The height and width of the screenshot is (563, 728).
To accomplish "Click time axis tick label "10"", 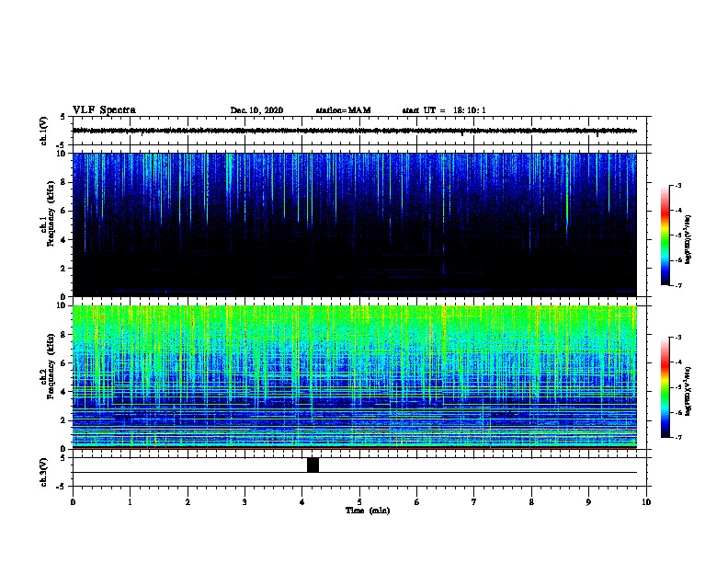I will (x=646, y=502).
